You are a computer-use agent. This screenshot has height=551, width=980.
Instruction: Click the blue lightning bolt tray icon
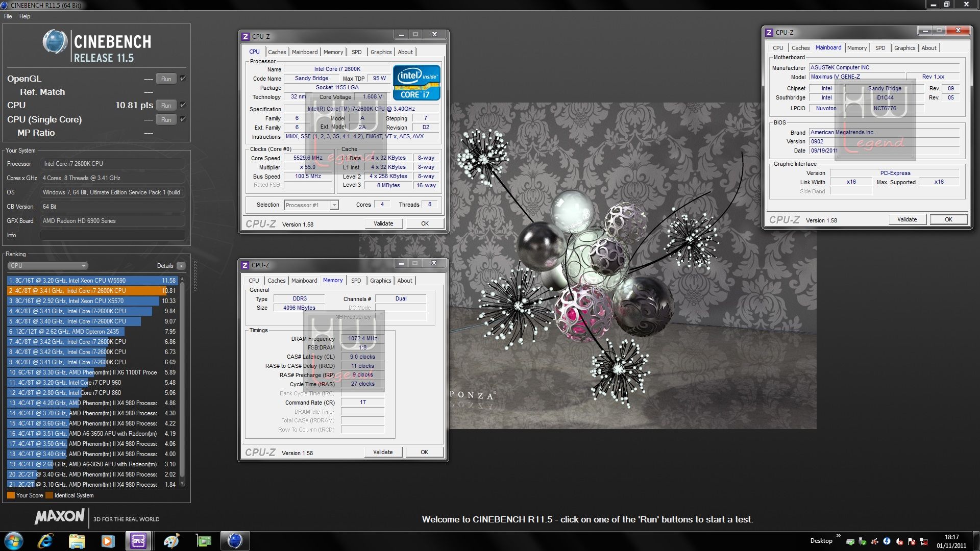887,541
